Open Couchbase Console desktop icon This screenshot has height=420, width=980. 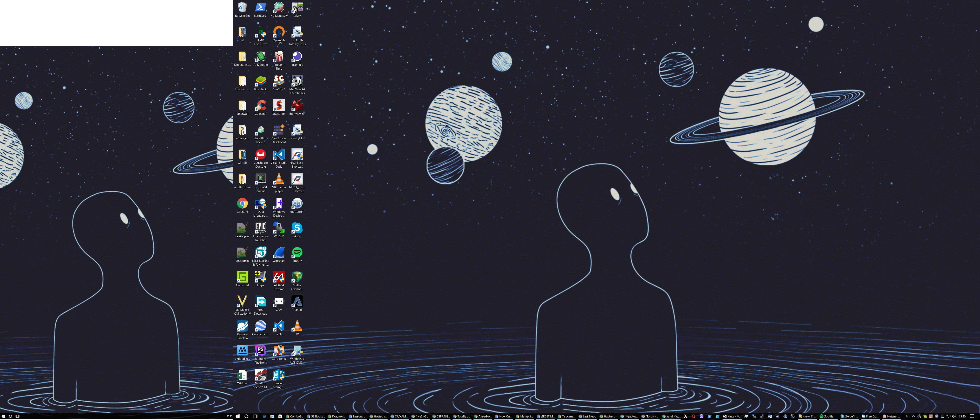[261, 159]
